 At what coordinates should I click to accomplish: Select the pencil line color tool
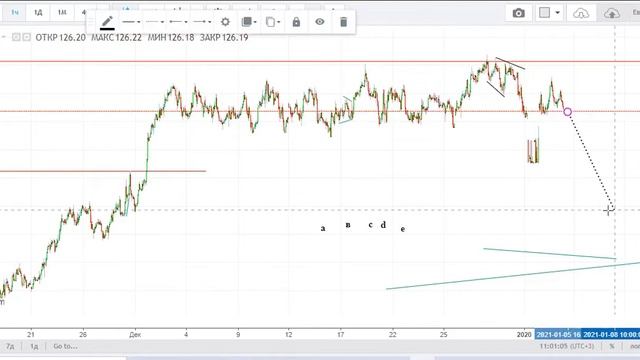107,22
